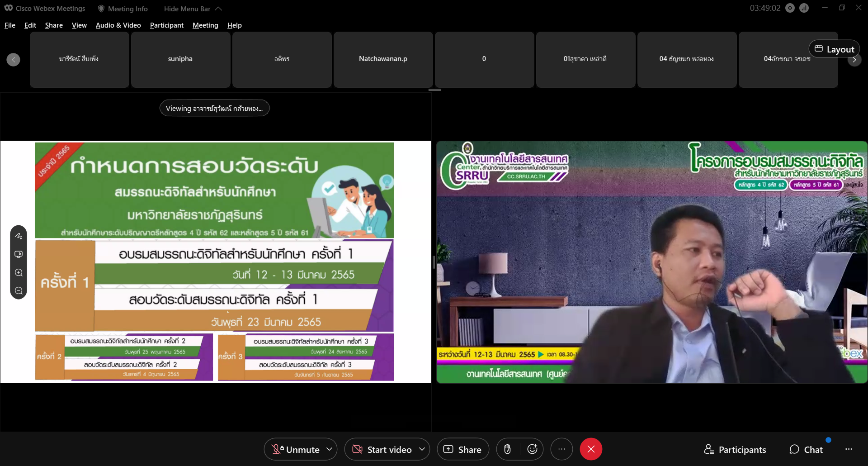Open the connection statistics icon near timer
868x466 pixels.
click(804, 8)
